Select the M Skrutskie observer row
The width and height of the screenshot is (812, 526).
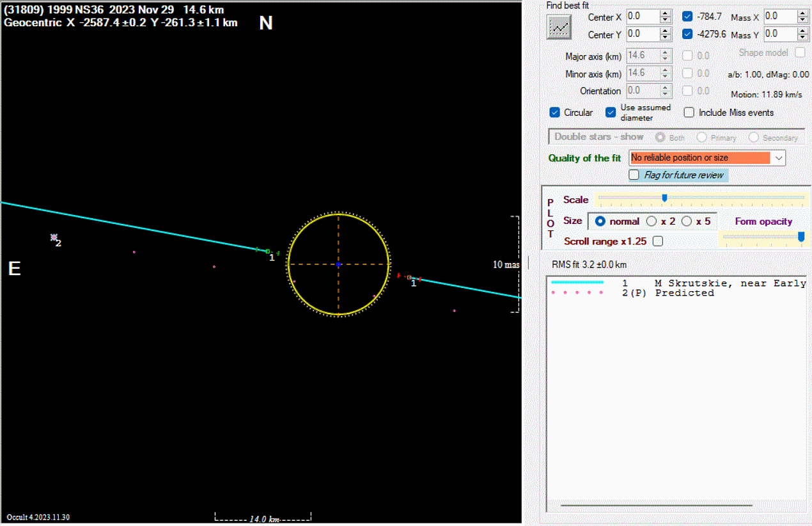[x=678, y=283]
